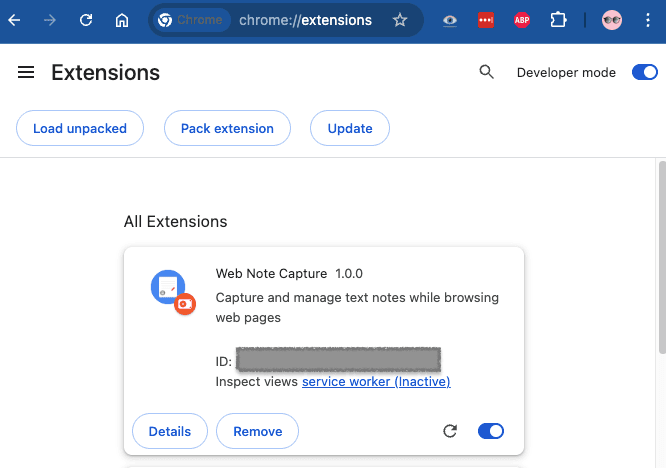Click the Extensions page title
This screenshot has height=468, width=666.
tap(105, 72)
